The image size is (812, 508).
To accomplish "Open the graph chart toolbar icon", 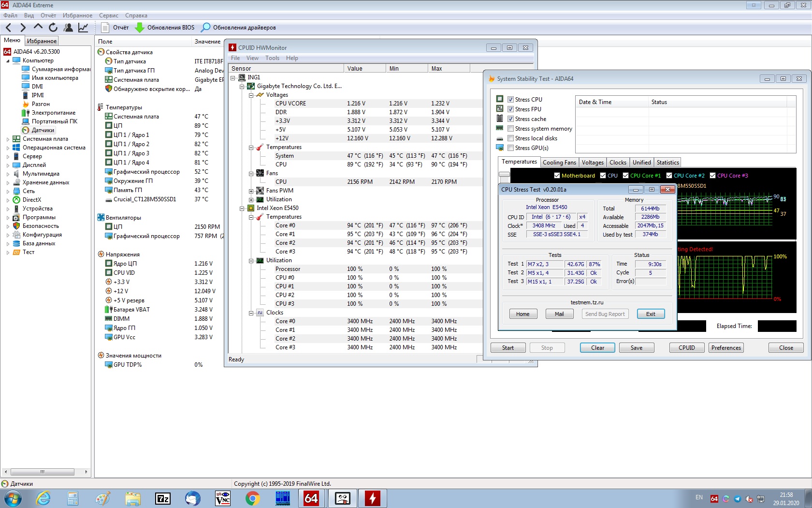I will point(83,28).
